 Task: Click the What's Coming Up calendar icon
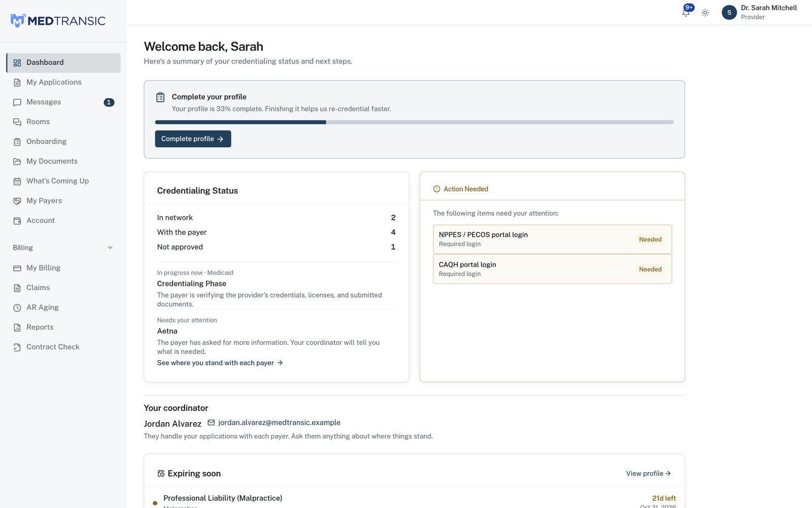tap(17, 181)
